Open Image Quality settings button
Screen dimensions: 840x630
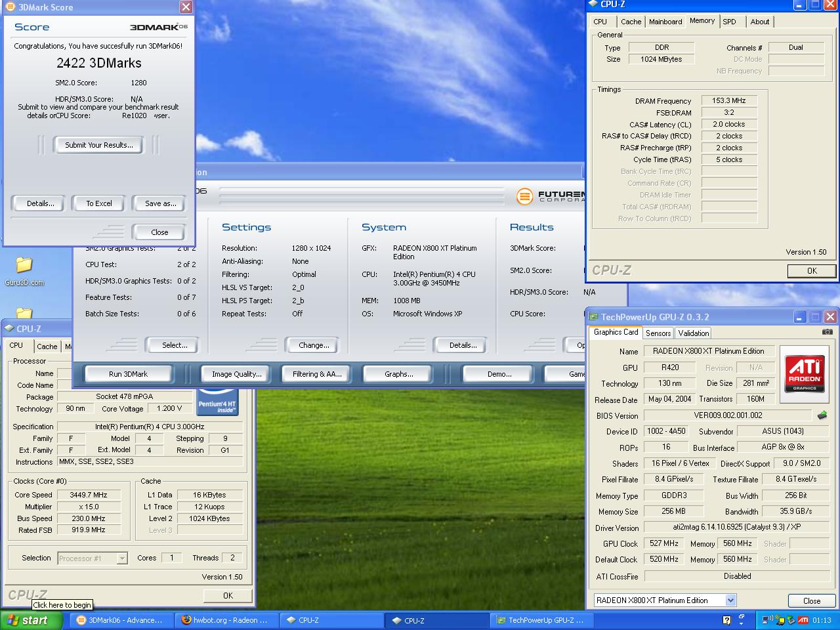pyautogui.click(x=236, y=374)
